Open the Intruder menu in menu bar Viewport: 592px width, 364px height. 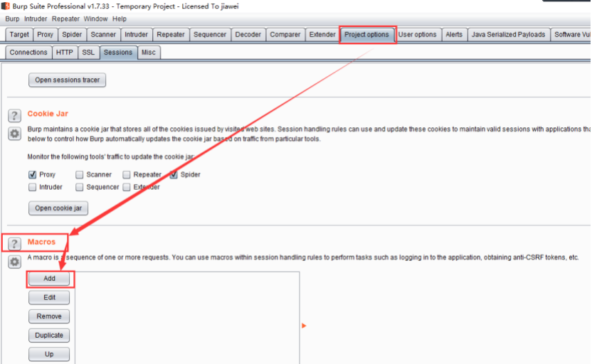point(36,19)
